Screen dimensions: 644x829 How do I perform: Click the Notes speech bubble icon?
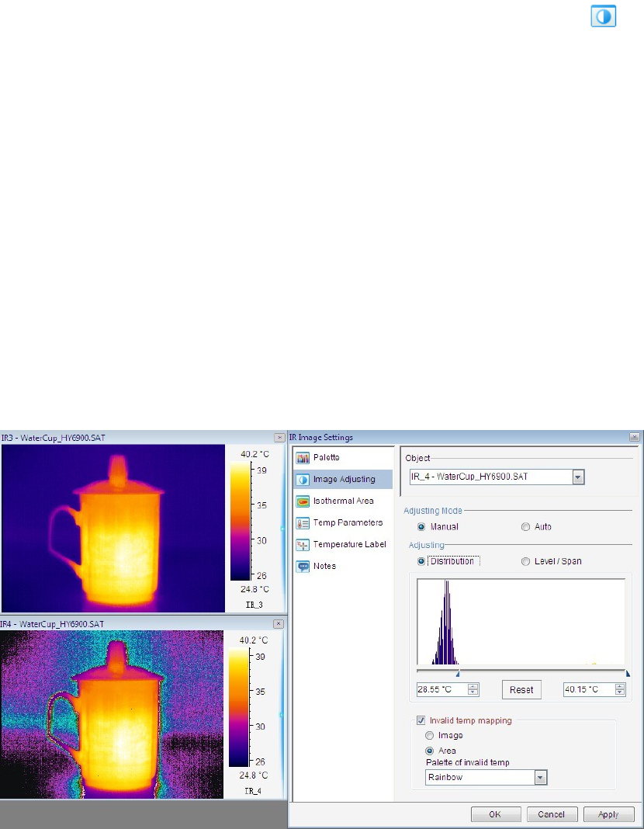(303, 566)
